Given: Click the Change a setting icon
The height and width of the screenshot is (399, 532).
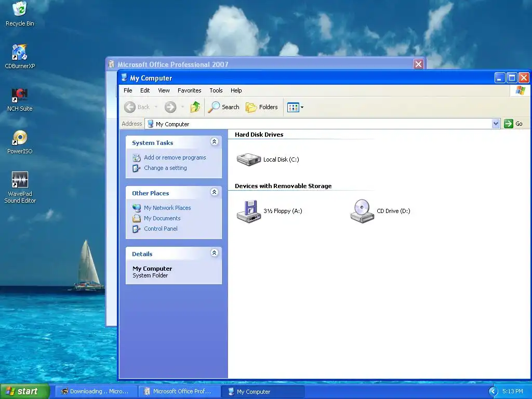Looking at the screenshot, I should [137, 168].
